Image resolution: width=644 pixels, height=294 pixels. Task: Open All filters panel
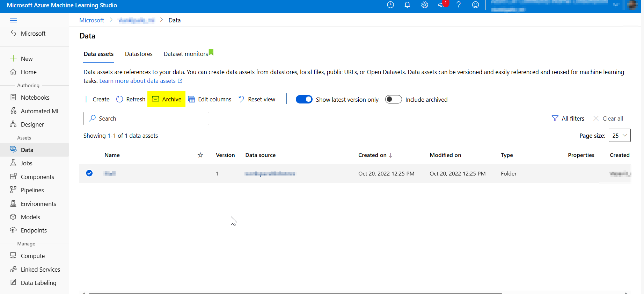tap(568, 119)
